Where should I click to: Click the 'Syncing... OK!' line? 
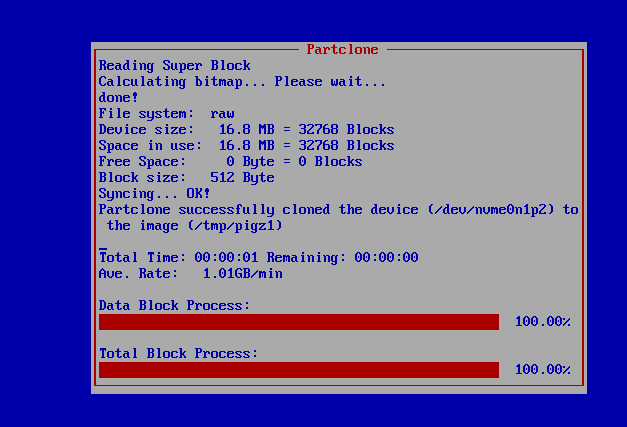click(154, 194)
